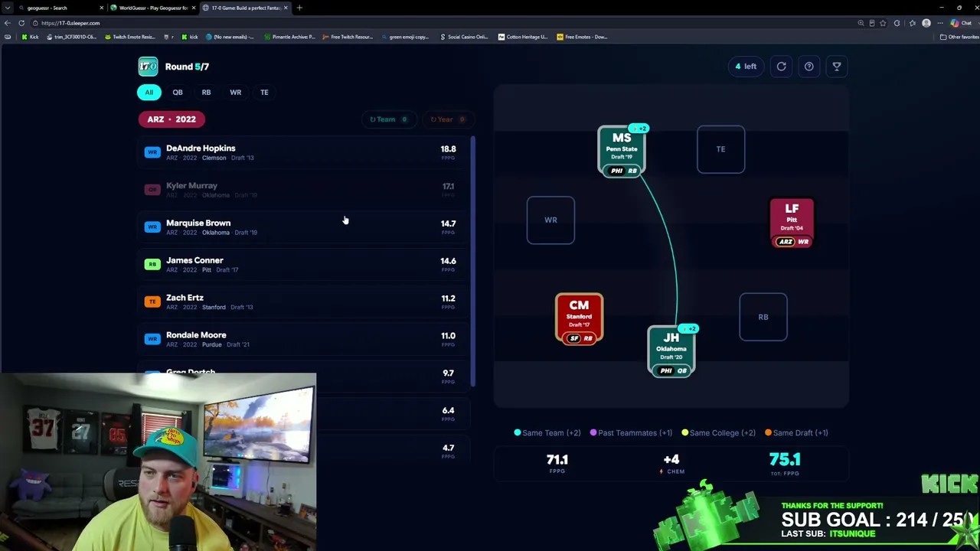Reroll the Team button
Image resolution: width=980 pixels, height=551 pixels.
click(x=389, y=119)
